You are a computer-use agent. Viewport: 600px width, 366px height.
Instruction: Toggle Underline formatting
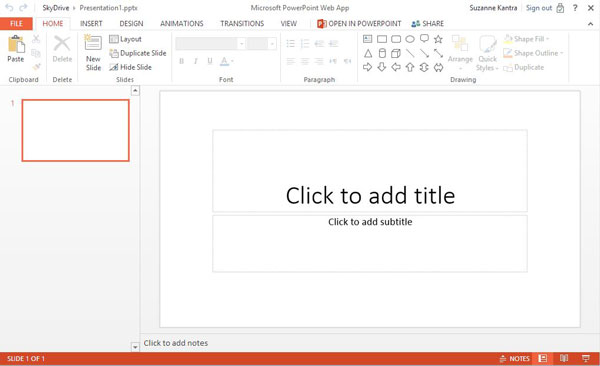(x=210, y=61)
